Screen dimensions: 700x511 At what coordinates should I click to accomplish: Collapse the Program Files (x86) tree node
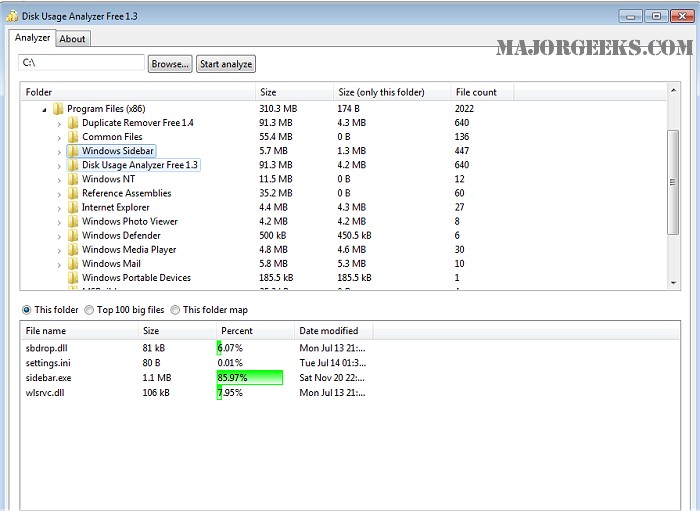pos(44,109)
